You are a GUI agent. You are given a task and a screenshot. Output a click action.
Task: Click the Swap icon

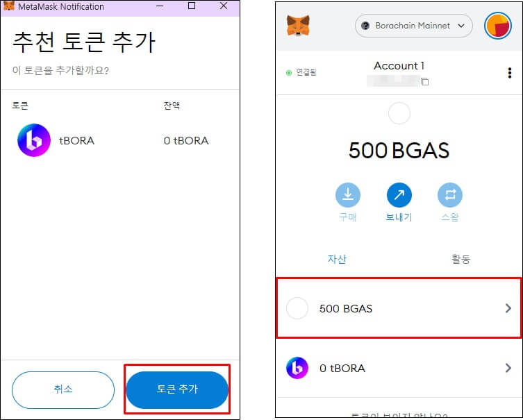pyautogui.click(x=449, y=195)
